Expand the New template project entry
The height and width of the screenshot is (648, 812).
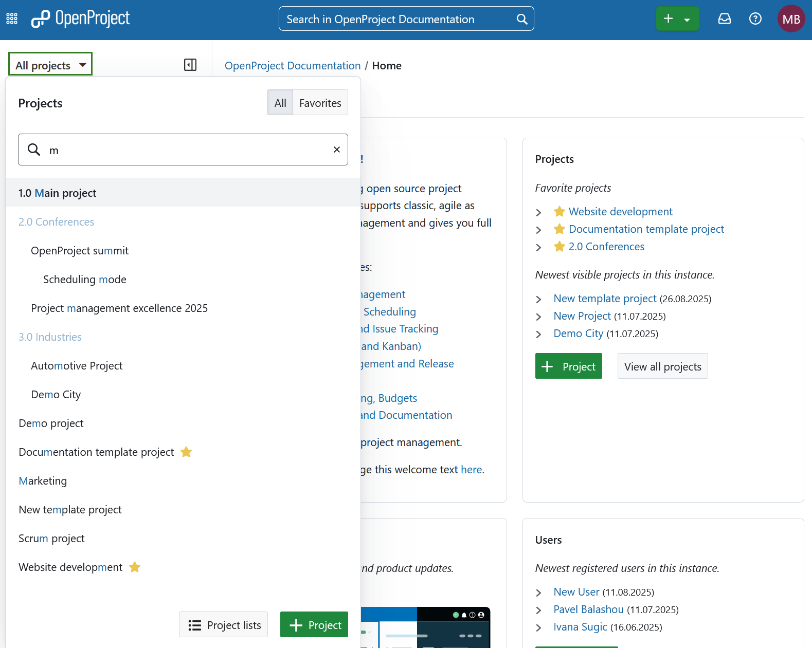tap(538, 299)
